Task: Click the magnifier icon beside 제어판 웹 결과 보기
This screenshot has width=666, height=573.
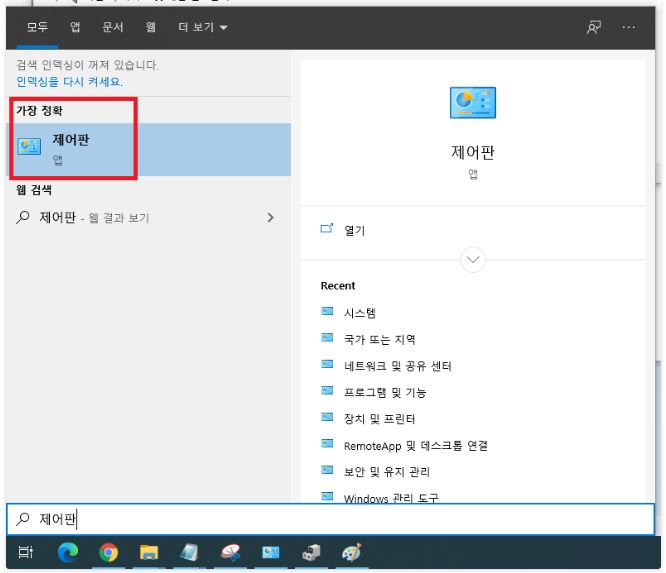Action: click(23, 217)
